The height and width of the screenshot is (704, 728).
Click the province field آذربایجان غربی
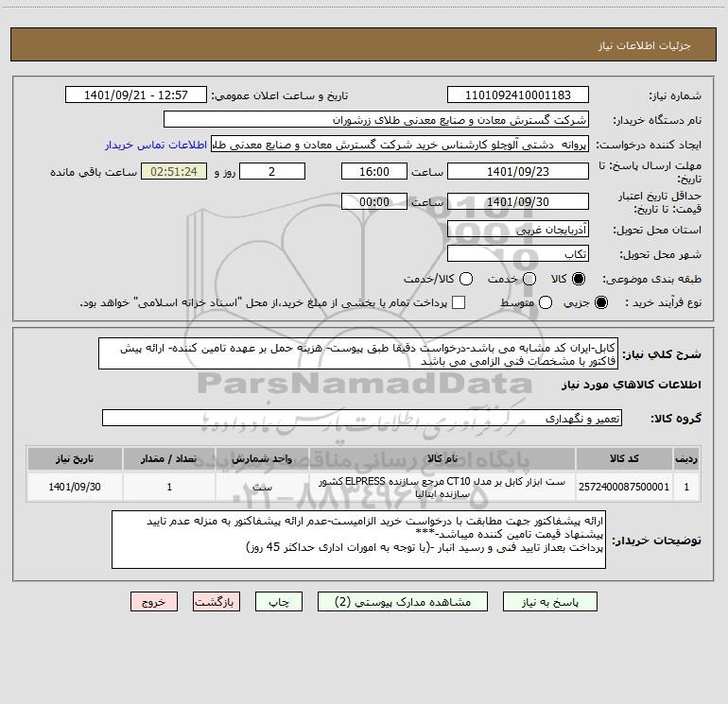518,230
